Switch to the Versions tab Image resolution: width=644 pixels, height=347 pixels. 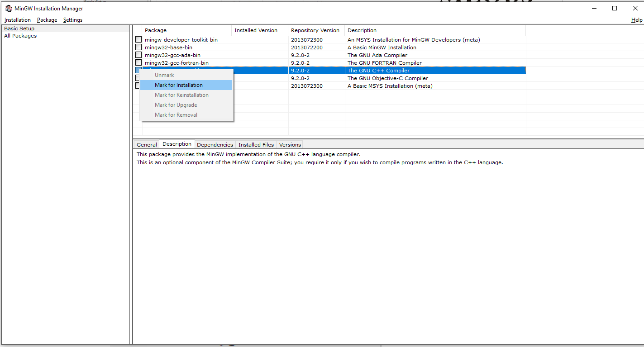pyautogui.click(x=290, y=145)
